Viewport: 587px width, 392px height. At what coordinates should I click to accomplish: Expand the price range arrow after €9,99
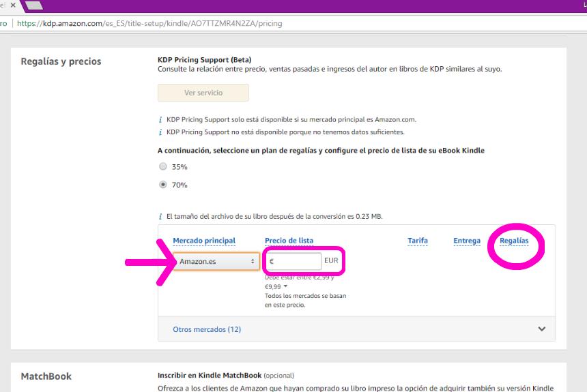point(285,286)
